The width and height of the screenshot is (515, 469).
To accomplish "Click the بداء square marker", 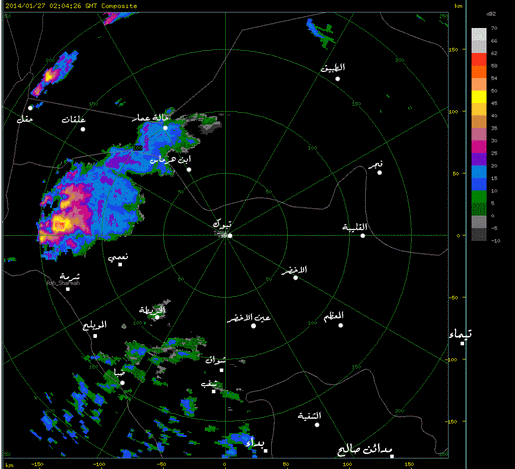I will (x=266, y=451).
